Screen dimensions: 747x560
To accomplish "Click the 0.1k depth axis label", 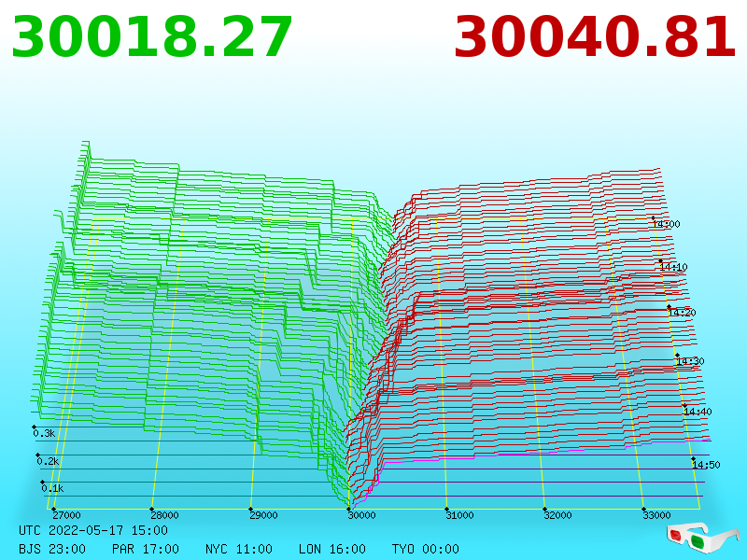I will 52,488.
